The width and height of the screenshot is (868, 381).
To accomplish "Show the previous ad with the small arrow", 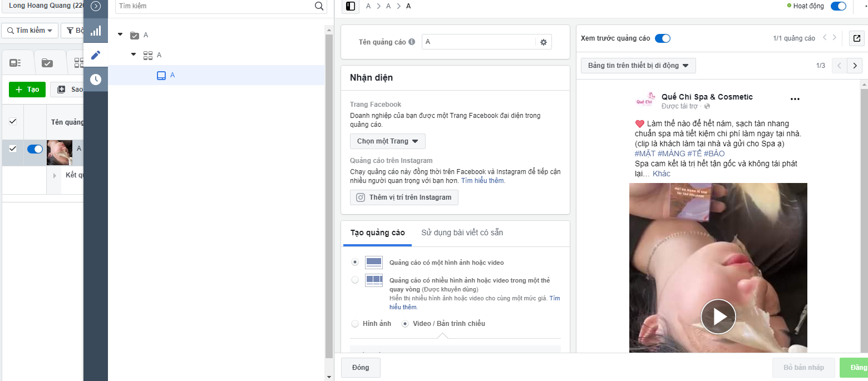I will point(825,38).
